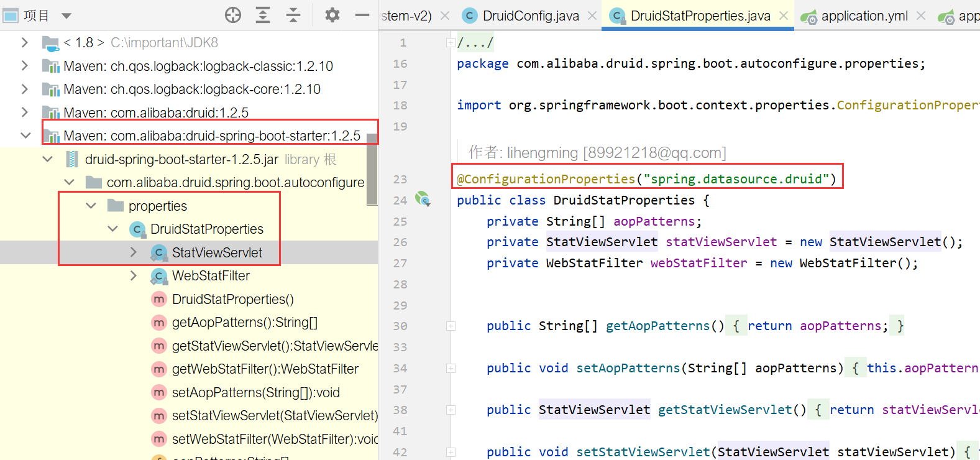Click the logback-classic library icon
The image size is (980, 460).
[x=50, y=66]
